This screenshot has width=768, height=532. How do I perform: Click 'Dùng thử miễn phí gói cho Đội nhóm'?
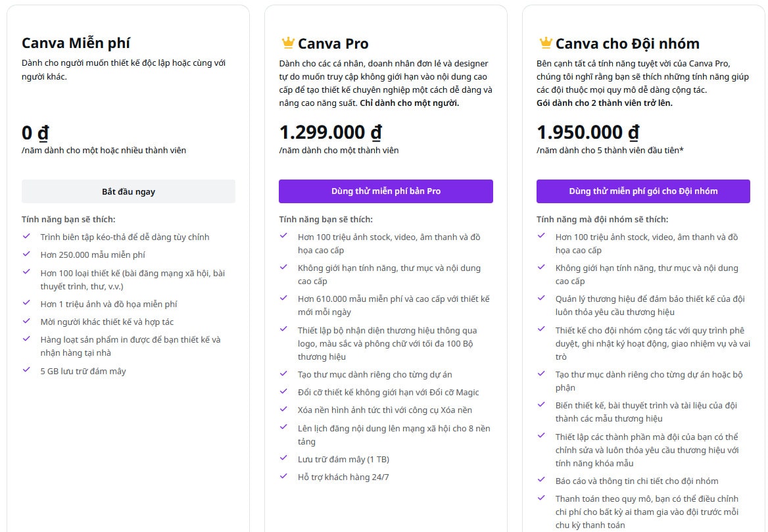tap(644, 191)
